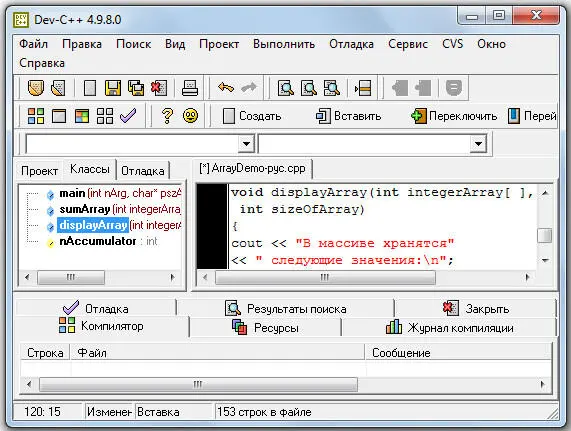571x431 pixels.
Task: Click inside the first empty combo field
Action: point(132,144)
